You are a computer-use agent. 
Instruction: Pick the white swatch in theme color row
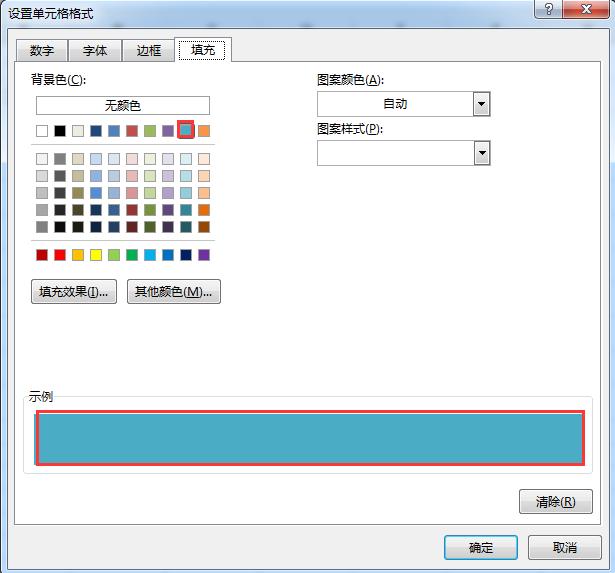(42, 131)
